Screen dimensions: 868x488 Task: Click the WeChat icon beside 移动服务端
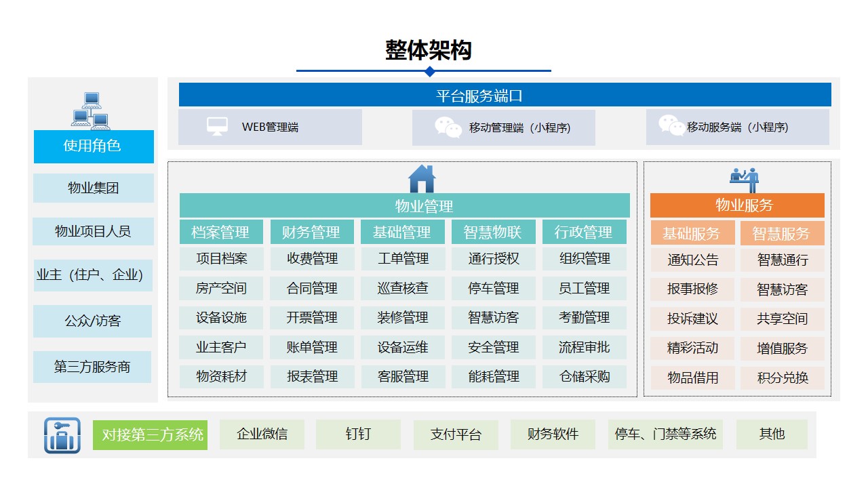tap(671, 125)
